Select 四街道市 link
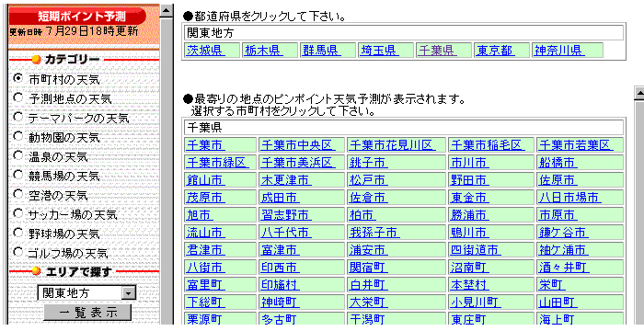The image size is (644, 331). tap(476, 250)
